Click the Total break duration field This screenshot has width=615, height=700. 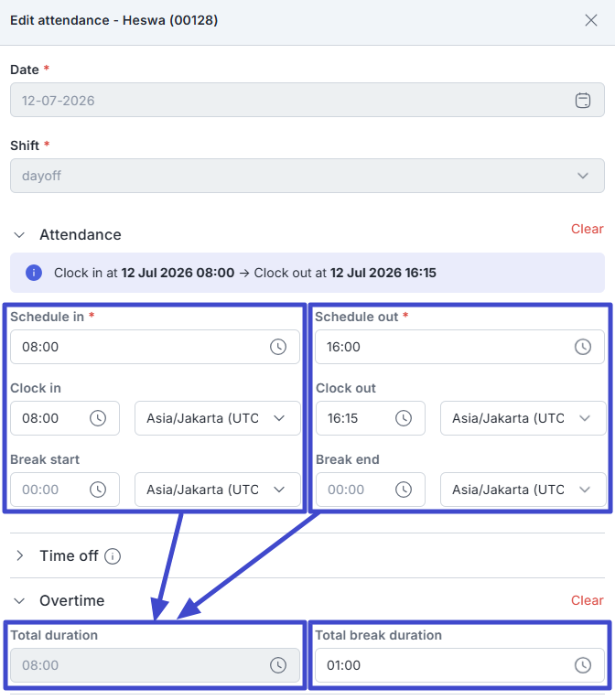click(x=459, y=665)
